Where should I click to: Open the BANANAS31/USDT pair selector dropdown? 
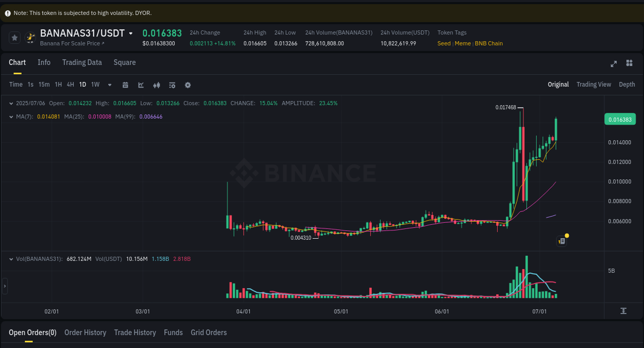pyautogui.click(x=131, y=32)
